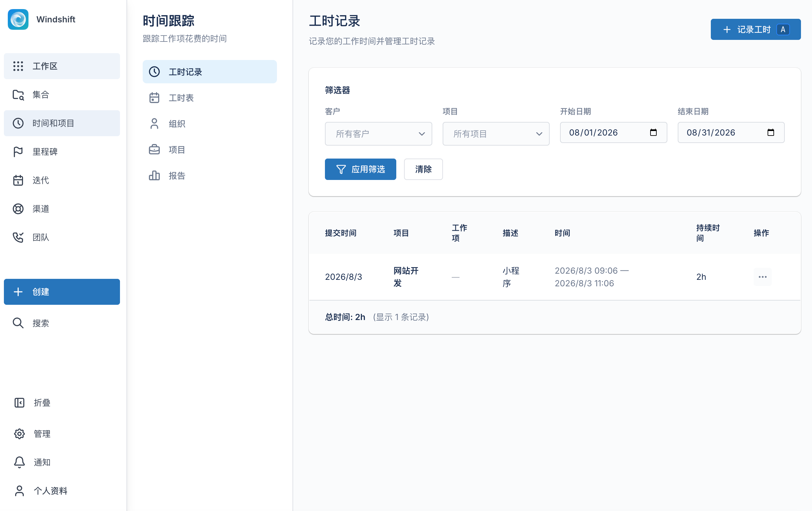Click the 总时间: 2h summary text
The image size is (812, 511).
(x=345, y=317)
